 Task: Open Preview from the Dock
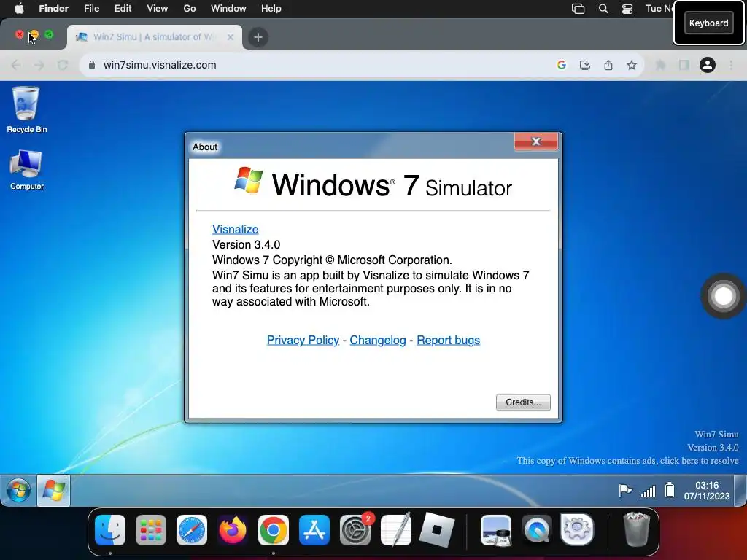click(x=496, y=530)
